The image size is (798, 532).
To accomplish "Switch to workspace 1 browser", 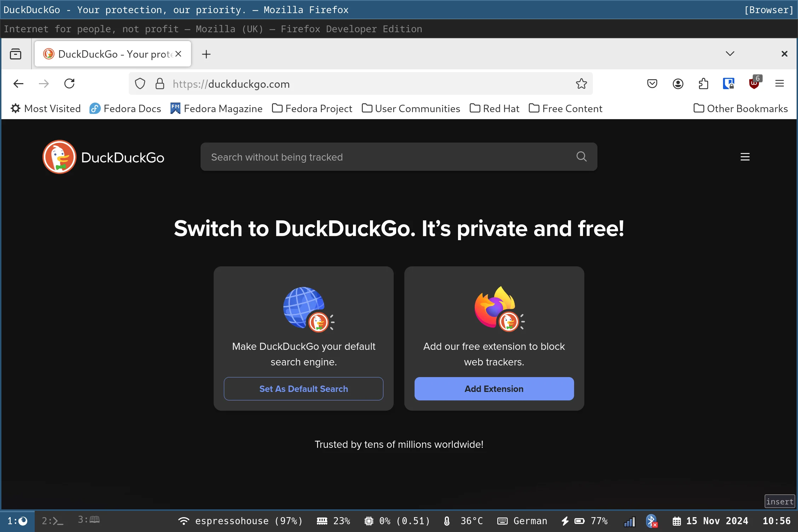I will pyautogui.click(x=17, y=521).
